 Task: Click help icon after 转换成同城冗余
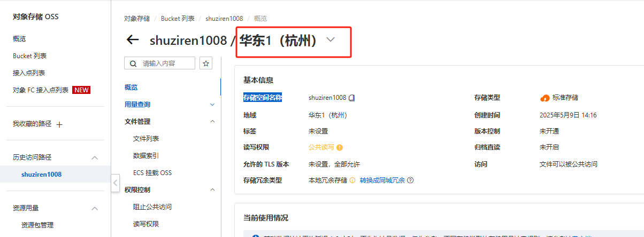pyautogui.click(x=410, y=180)
